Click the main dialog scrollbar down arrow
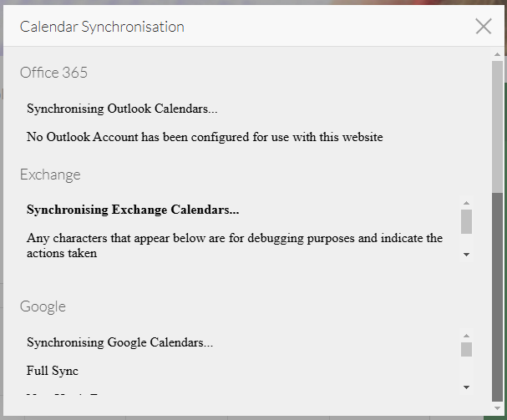 tap(497, 408)
